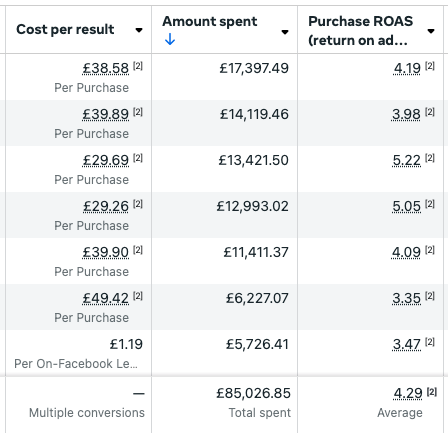448x433 pixels.
Task: Sort by Amount spent column header
Action: point(210,22)
